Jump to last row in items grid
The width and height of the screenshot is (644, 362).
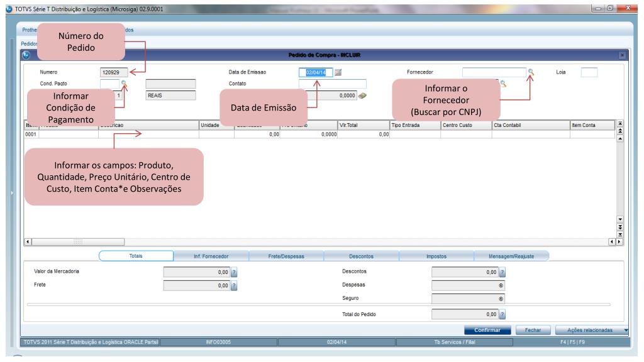tap(620, 234)
